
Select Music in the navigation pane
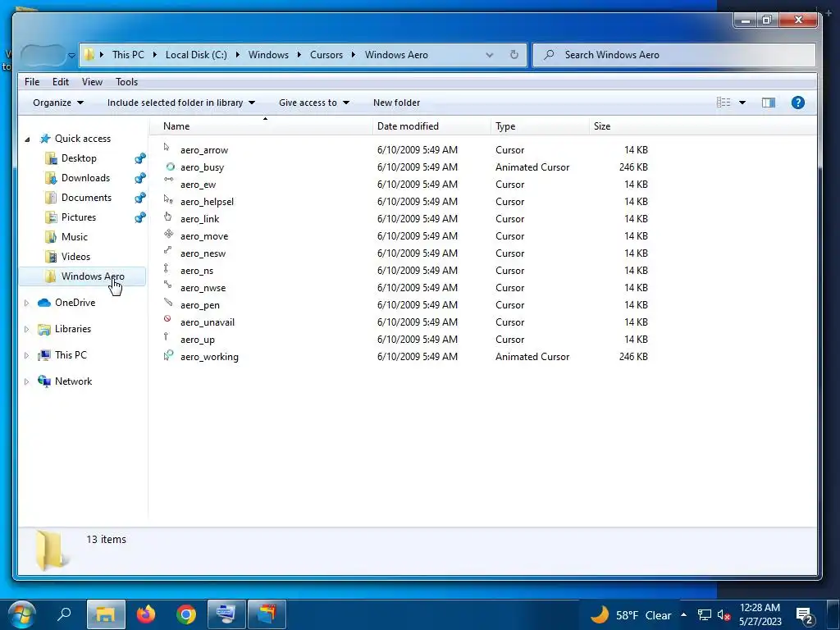click(75, 237)
